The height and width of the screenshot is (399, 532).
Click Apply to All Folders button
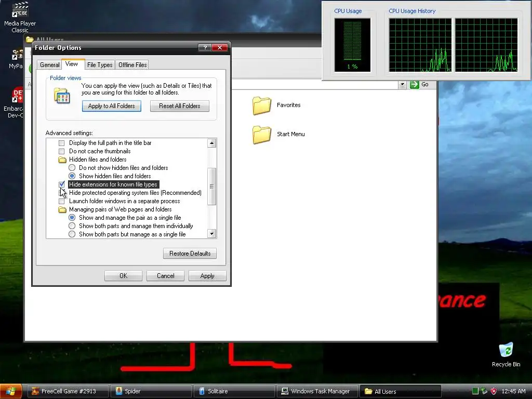click(112, 106)
